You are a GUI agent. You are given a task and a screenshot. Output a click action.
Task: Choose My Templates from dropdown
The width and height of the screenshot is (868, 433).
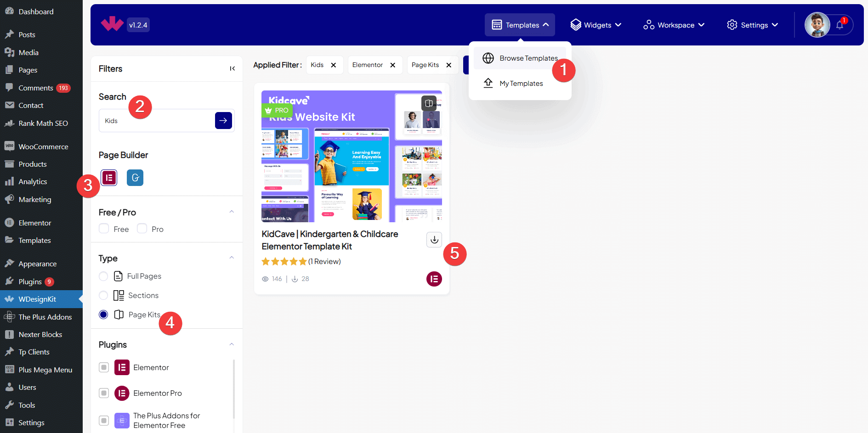pos(520,84)
